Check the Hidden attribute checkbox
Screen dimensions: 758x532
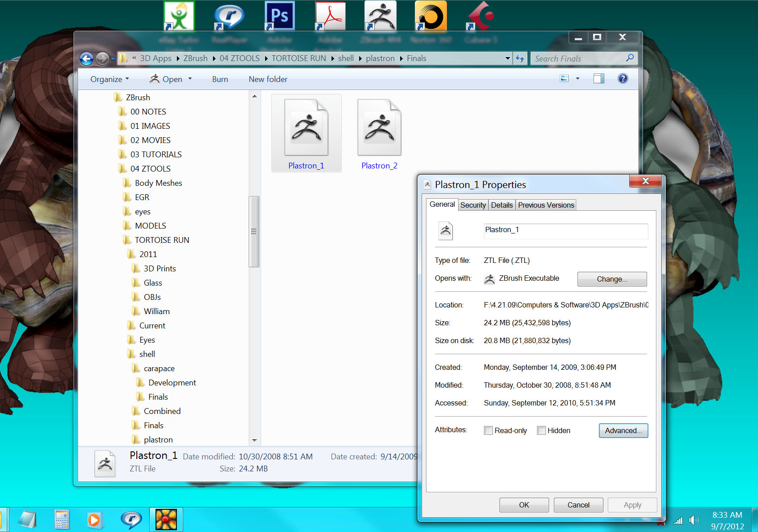(541, 430)
